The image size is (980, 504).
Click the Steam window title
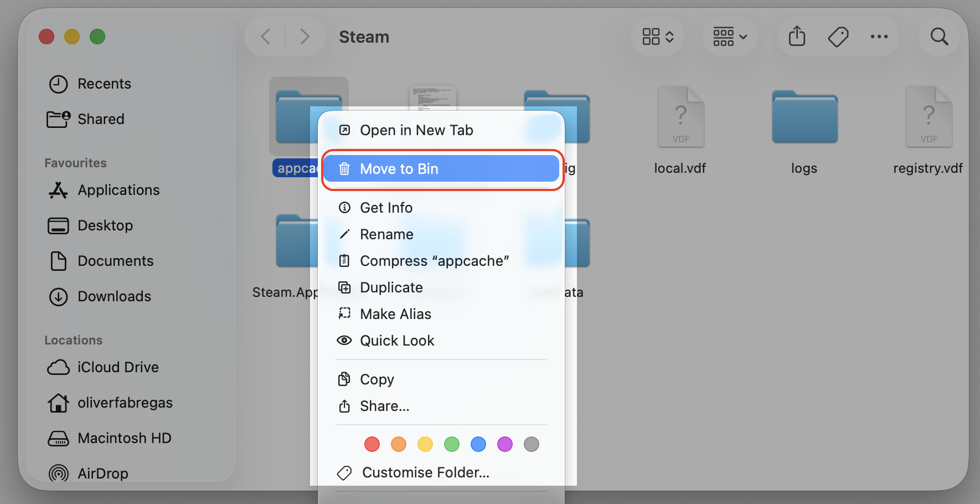pos(364,37)
